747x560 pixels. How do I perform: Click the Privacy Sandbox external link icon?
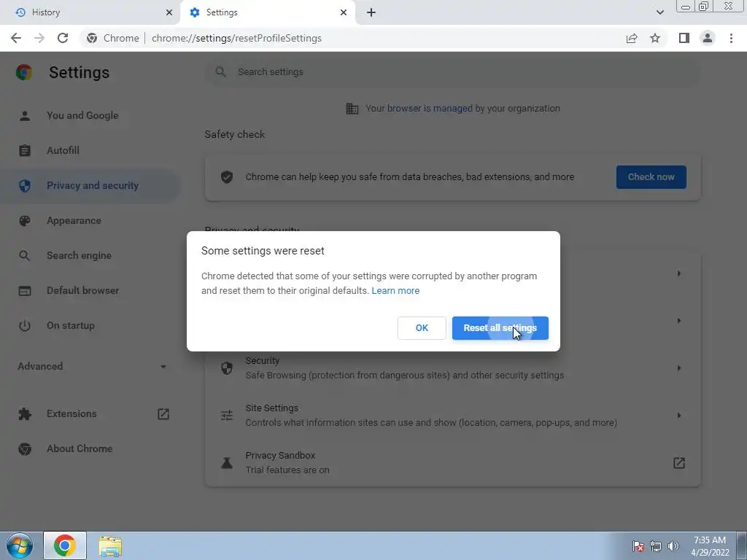679,463
